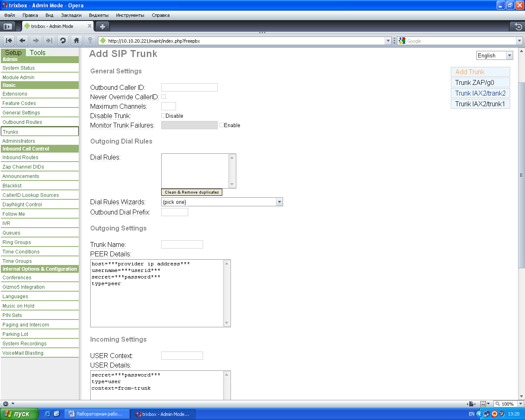Open the Add Trunk link

pyautogui.click(x=480, y=72)
